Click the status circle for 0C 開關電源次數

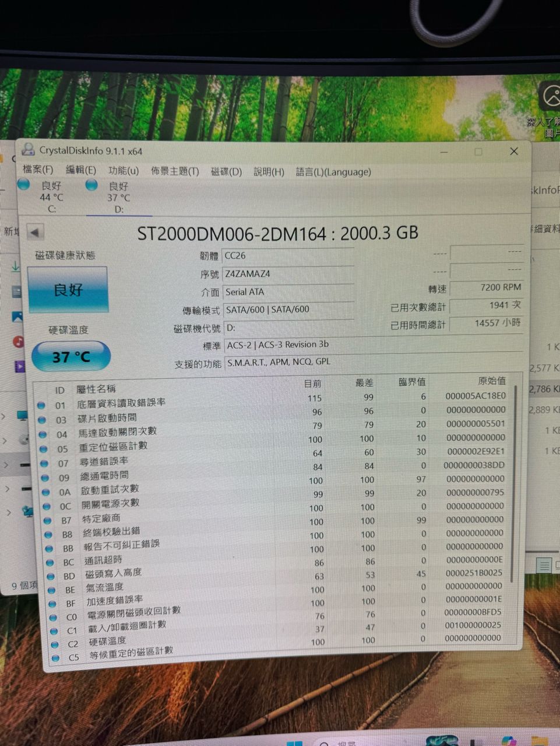(47, 506)
